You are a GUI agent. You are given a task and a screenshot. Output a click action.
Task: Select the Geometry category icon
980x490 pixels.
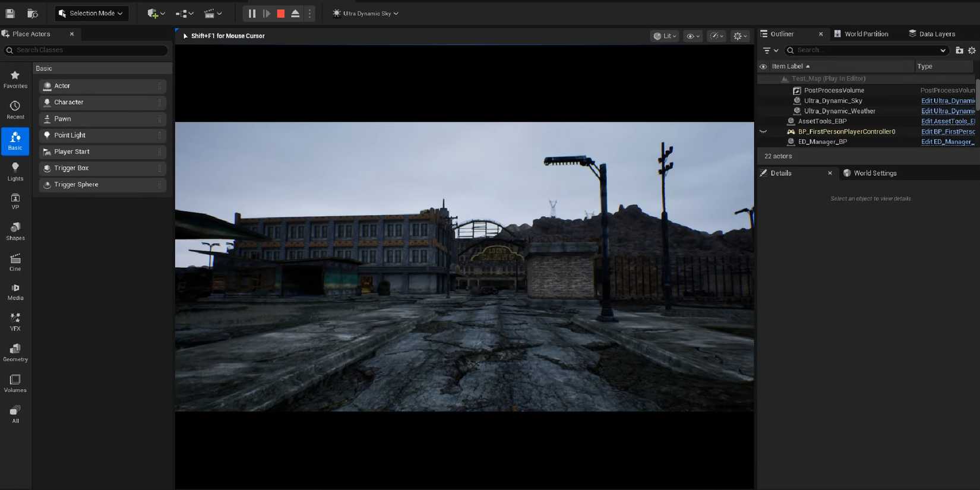15,352
